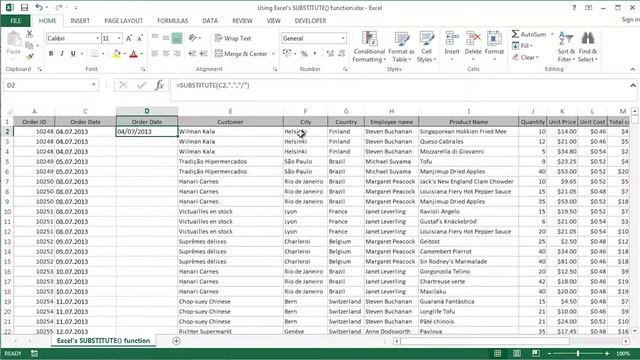Apply Percent Style format

(304, 53)
